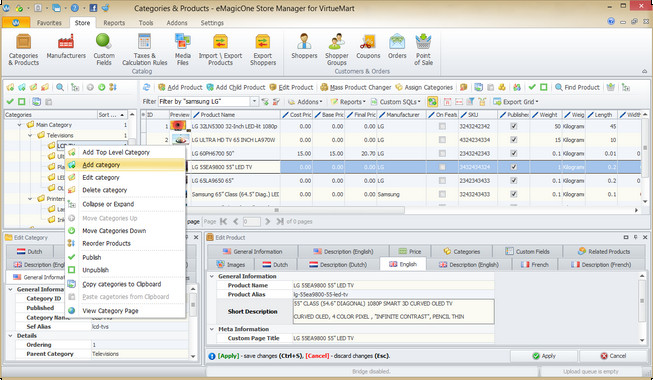Click Add Child Product toolbar button
653x380 pixels.
click(x=236, y=87)
